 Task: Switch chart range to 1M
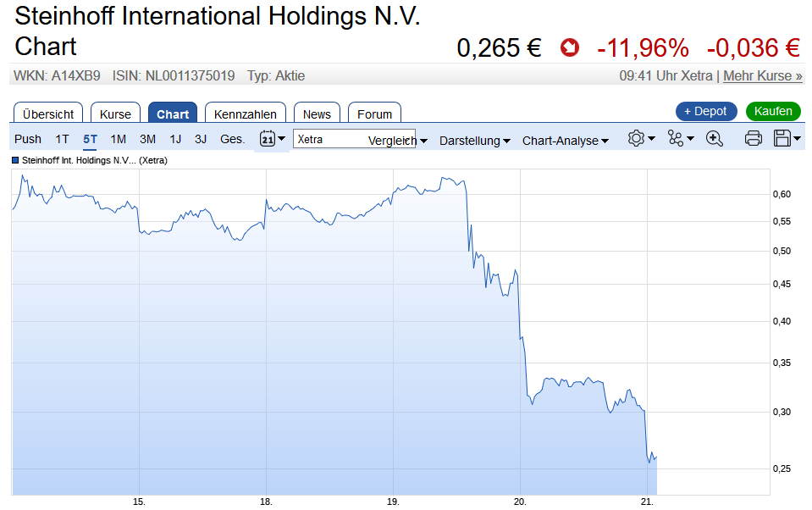119,139
